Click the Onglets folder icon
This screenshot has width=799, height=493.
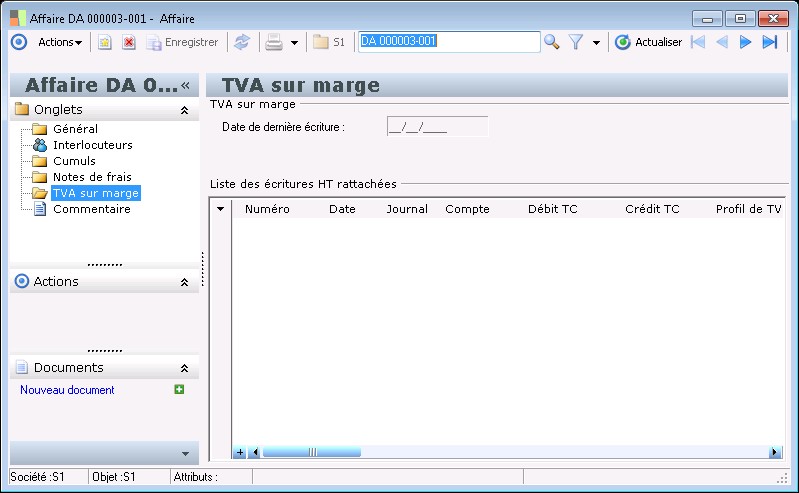[22, 109]
